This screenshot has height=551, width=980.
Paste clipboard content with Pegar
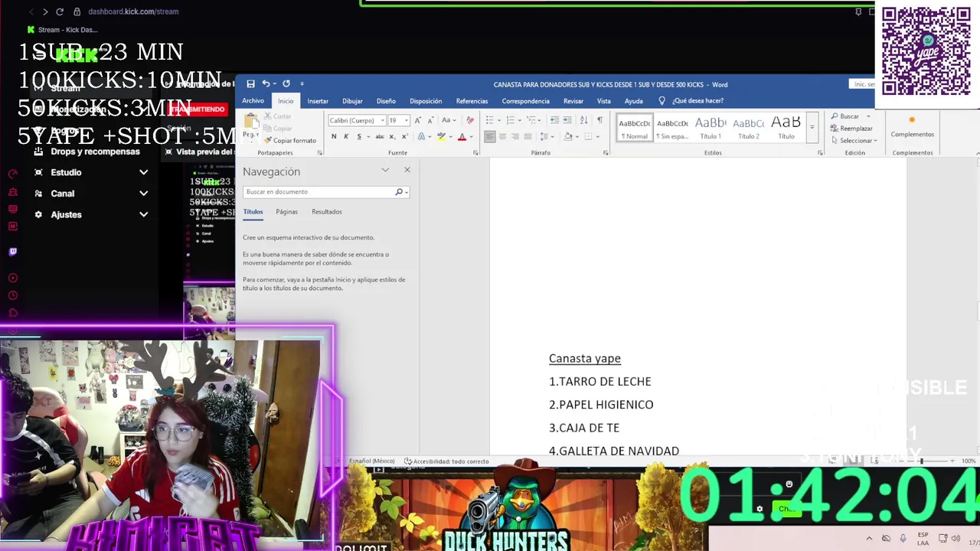250,126
